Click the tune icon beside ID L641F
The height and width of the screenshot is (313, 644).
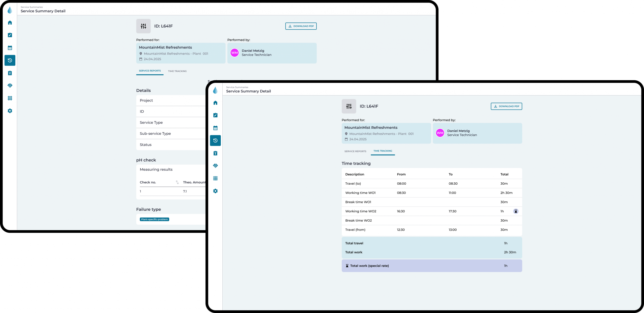[349, 106]
